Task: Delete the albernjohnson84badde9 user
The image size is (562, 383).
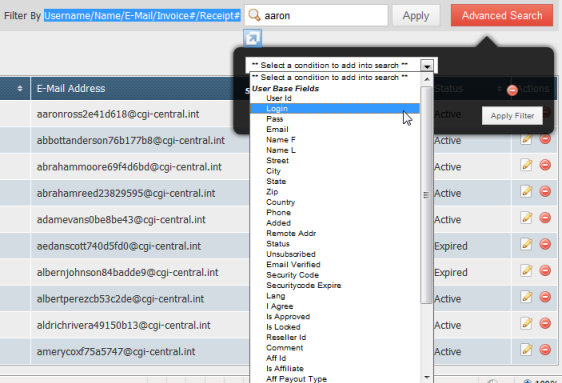Action: (x=545, y=271)
